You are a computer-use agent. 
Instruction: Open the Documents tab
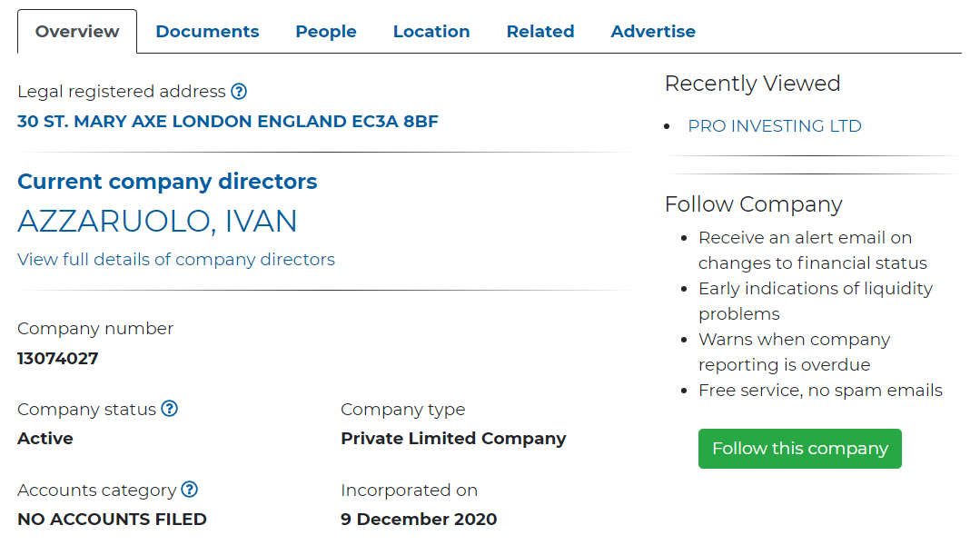point(207,32)
